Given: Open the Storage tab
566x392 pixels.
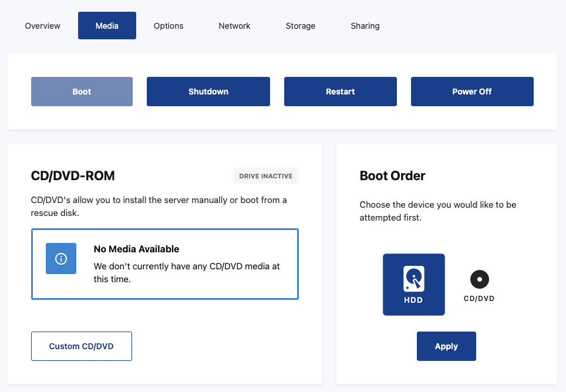Looking at the screenshot, I should 301,26.
